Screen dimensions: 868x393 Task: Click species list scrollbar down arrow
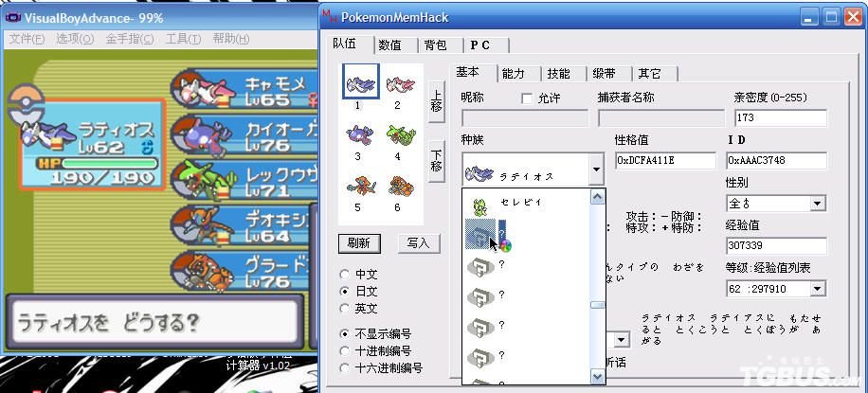pyautogui.click(x=597, y=376)
